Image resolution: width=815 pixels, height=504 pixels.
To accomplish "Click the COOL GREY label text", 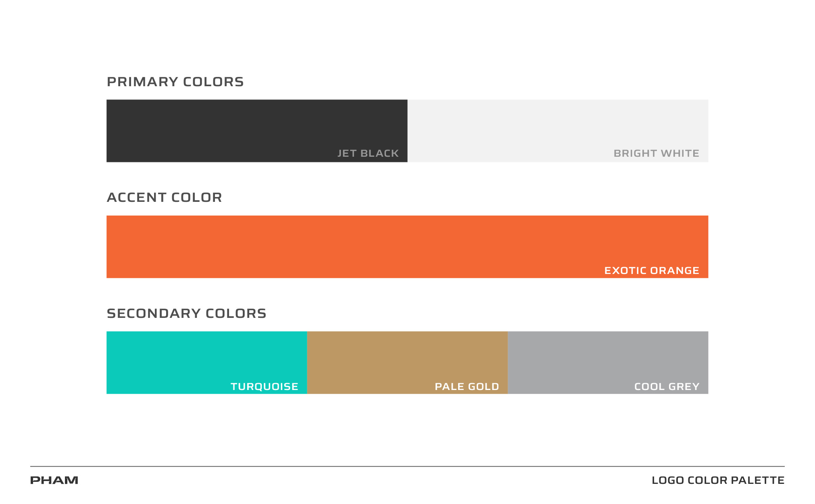I will coord(667,387).
